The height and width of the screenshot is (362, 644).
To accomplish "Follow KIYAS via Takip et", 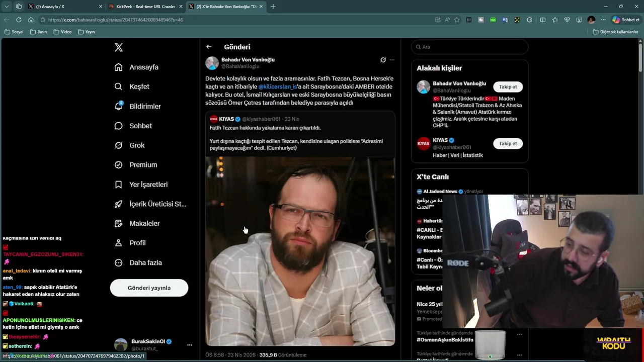I will [508, 144].
